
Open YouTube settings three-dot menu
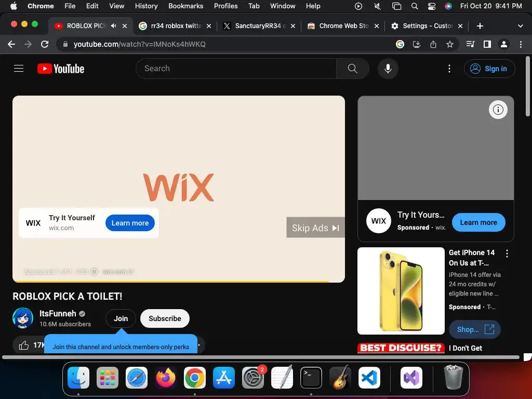(449, 69)
